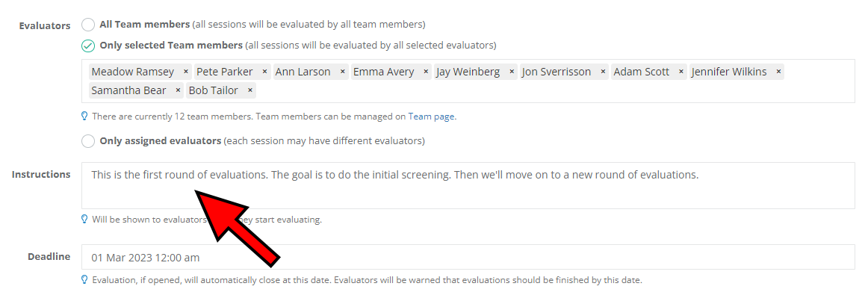Remove Ann Larson from selected evaluators
Image resolution: width=868 pixels, height=301 pixels.
point(342,72)
